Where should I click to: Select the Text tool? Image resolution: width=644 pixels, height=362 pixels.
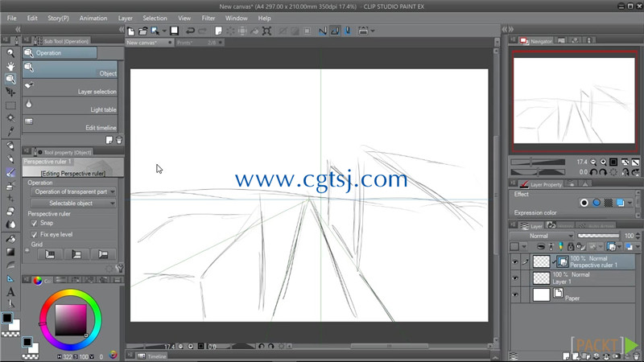coord(10,292)
